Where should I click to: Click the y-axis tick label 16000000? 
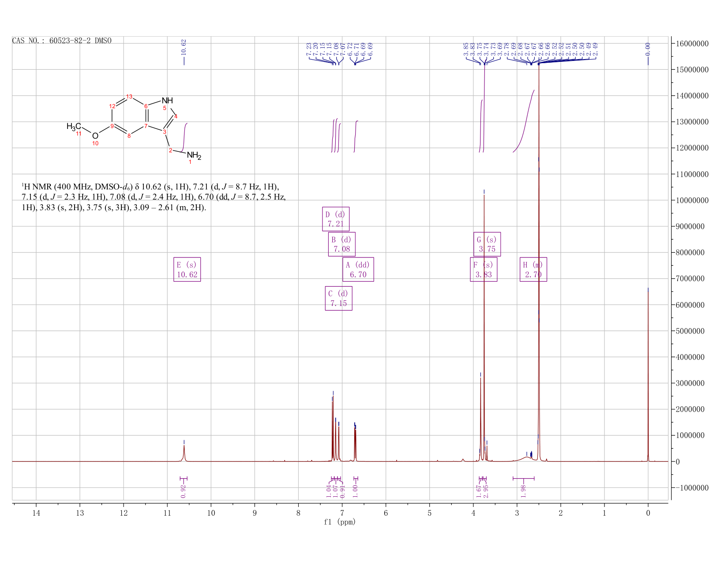[691, 44]
